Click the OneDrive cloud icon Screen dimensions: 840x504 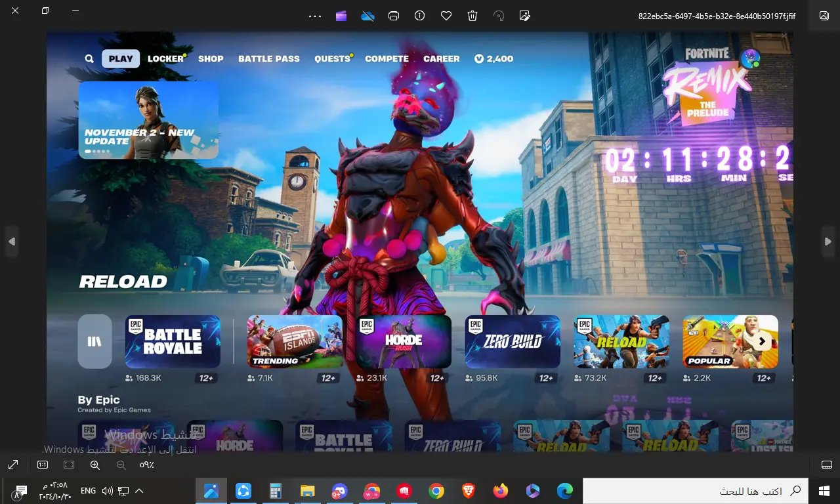click(367, 16)
